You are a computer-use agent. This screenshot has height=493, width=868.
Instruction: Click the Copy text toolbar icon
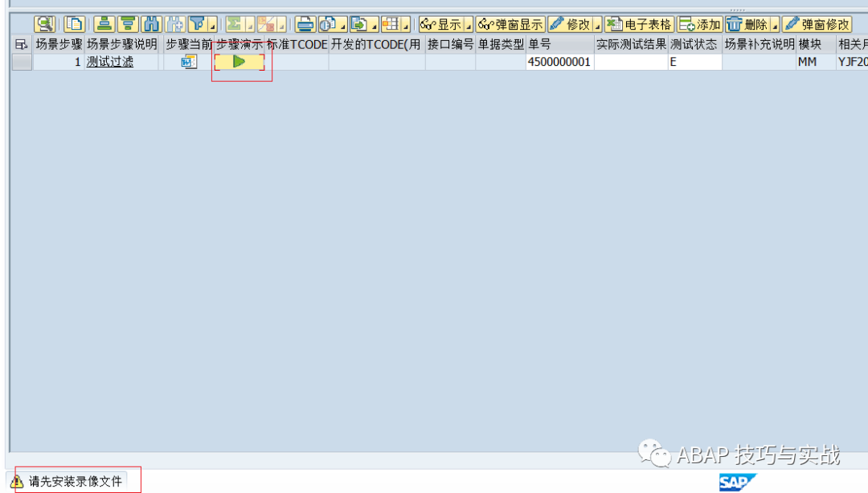pos(74,24)
